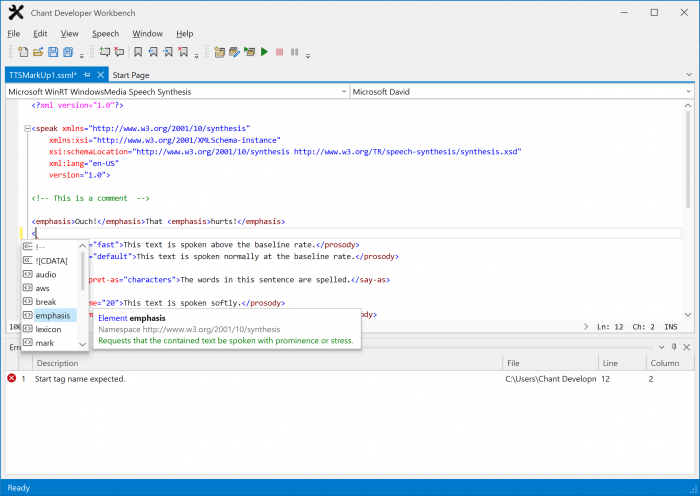The image size is (700, 496).
Task: Toggle auto-hide pin on error panel
Action: pos(674,347)
